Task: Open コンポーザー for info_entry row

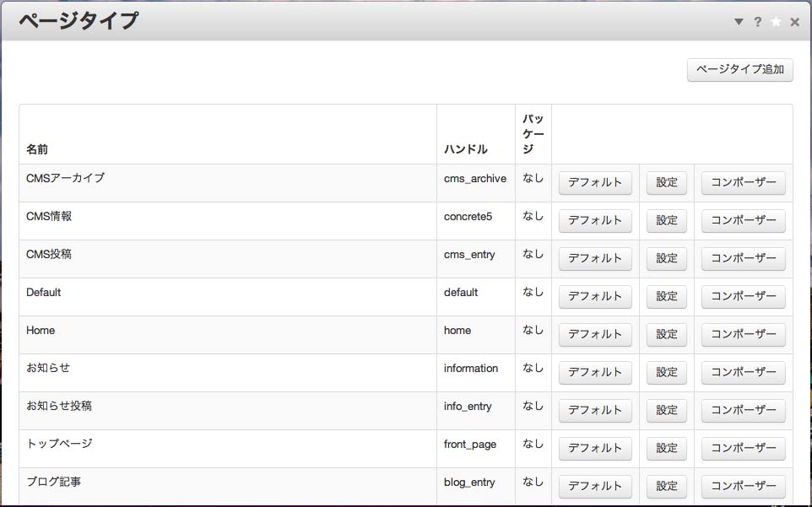Action: (x=743, y=410)
